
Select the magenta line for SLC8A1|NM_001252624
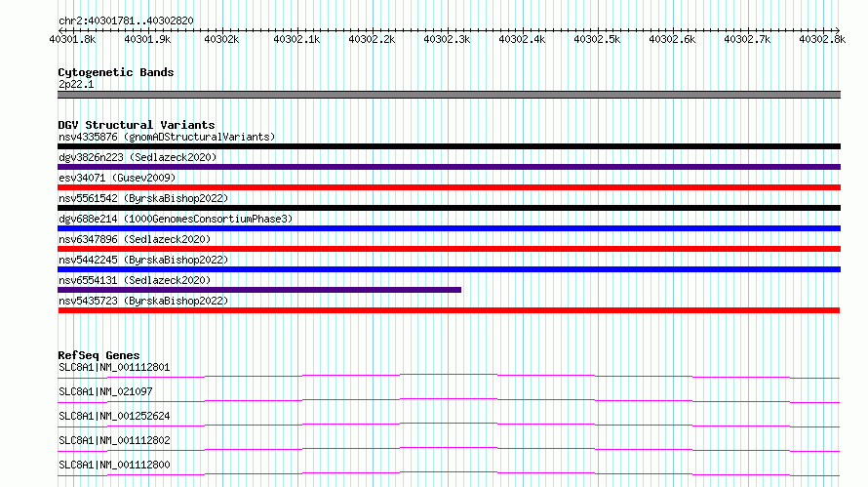pos(449,425)
